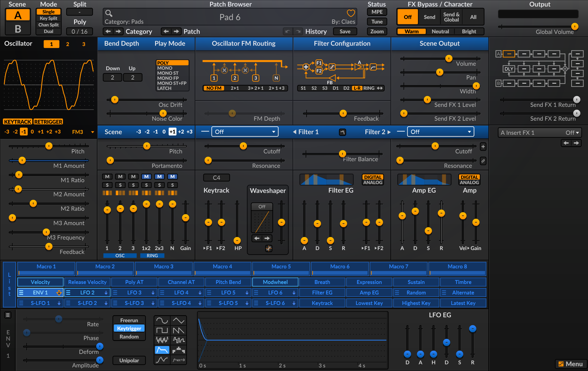Expand S-LFO 1 modulator arrow

(59, 303)
